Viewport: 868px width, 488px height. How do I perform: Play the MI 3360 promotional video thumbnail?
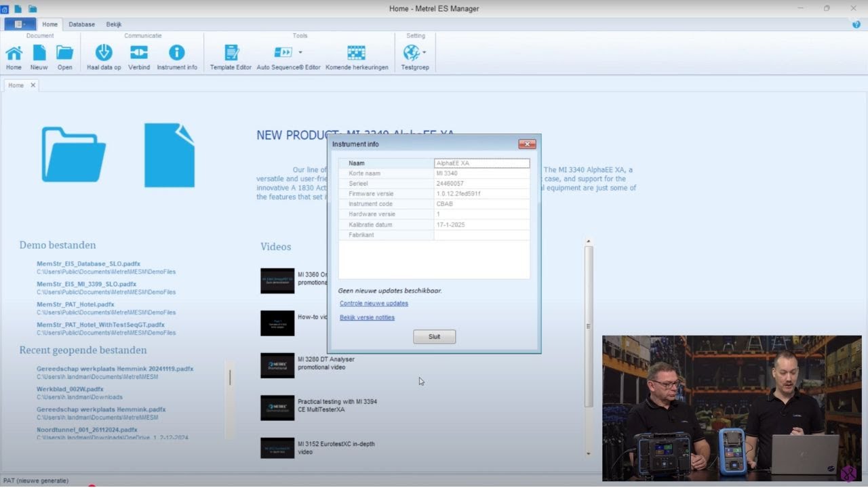pyautogui.click(x=277, y=281)
